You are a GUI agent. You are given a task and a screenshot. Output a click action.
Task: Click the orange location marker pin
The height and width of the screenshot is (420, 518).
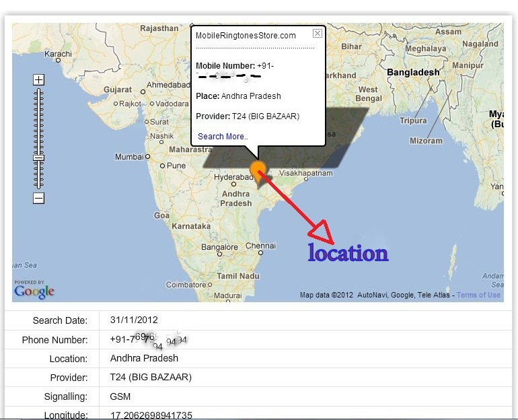(x=258, y=174)
